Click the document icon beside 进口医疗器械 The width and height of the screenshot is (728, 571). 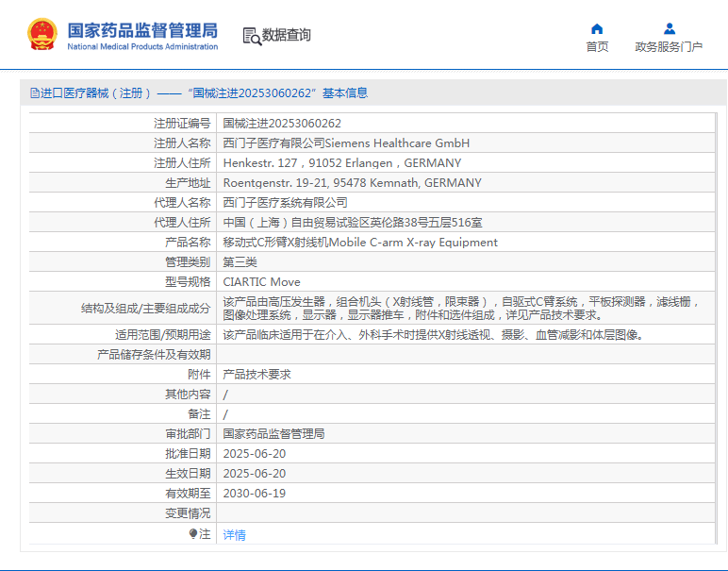34,92
